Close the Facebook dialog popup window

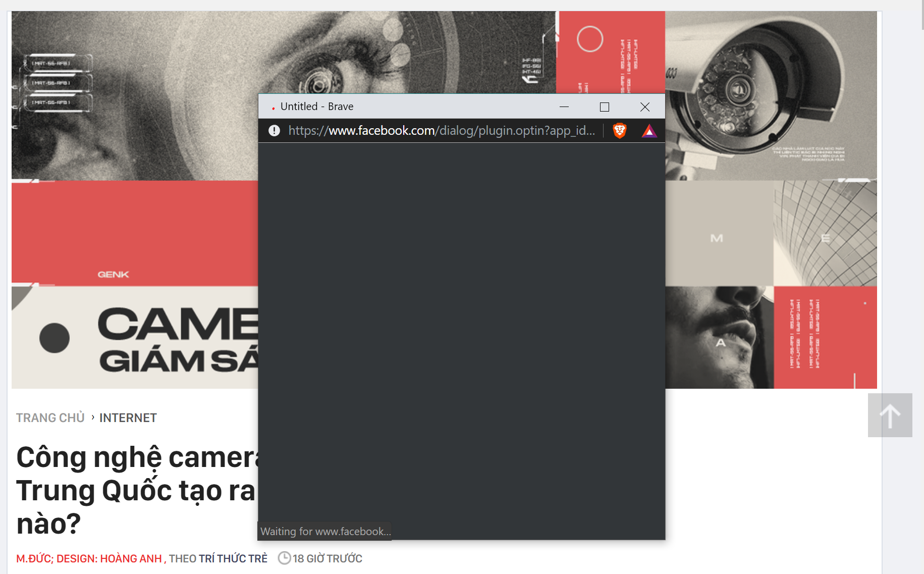[x=644, y=107]
